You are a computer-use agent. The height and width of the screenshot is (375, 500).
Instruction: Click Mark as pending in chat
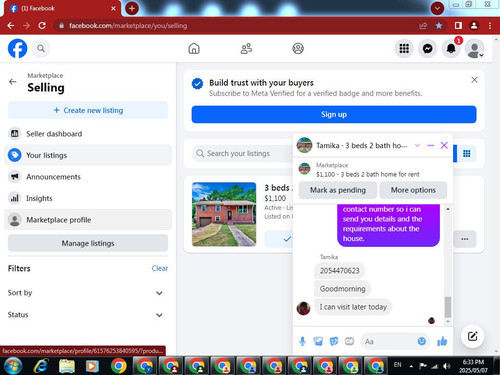(x=338, y=190)
